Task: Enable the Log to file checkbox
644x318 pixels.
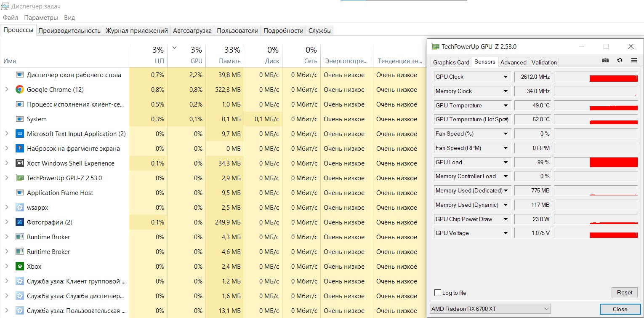Action: [x=438, y=293]
